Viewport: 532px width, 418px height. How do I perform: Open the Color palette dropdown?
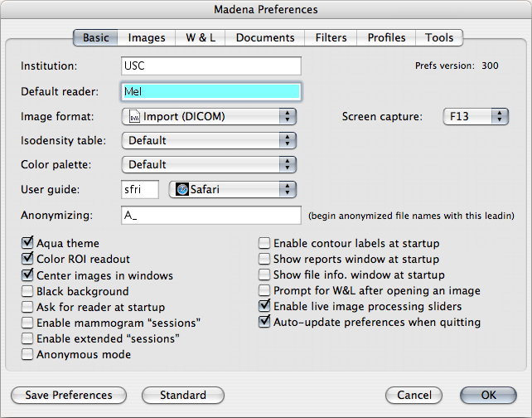click(209, 164)
